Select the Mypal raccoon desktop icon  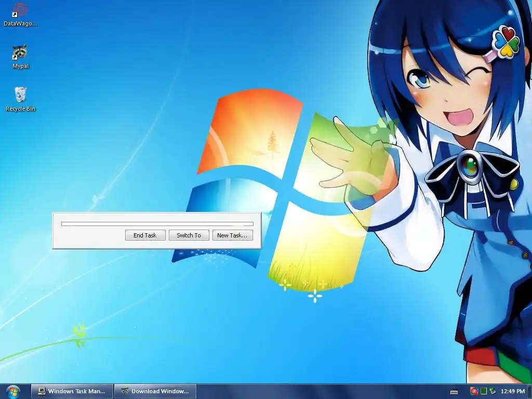[20, 57]
